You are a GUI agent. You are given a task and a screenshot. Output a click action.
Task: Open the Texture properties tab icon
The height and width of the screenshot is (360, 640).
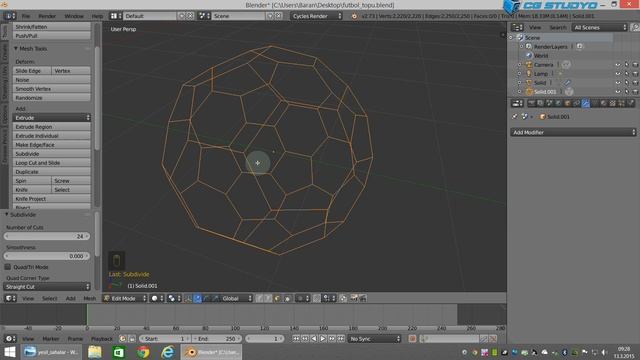[x=613, y=104]
